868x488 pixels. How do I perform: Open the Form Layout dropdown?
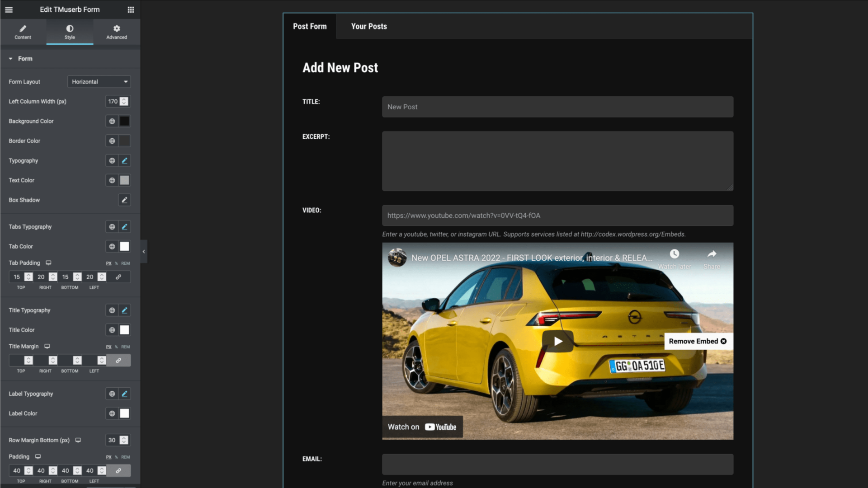tap(99, 82)
